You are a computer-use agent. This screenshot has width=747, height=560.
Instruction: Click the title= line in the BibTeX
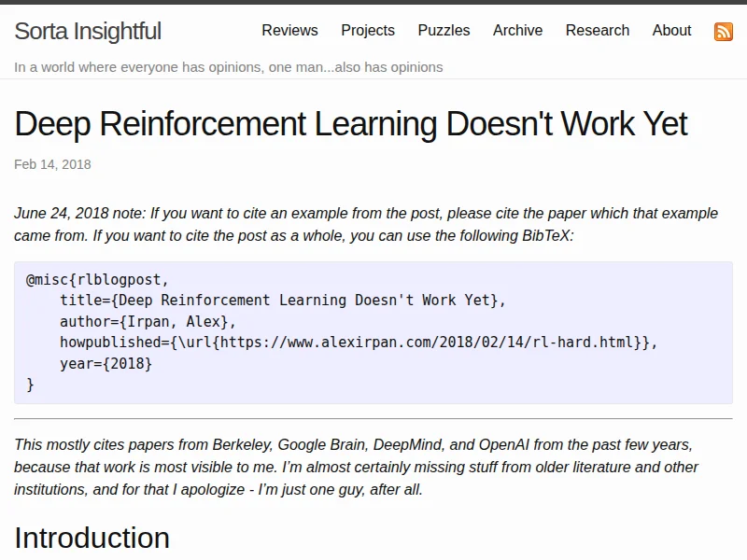click(x=282, y=300)
